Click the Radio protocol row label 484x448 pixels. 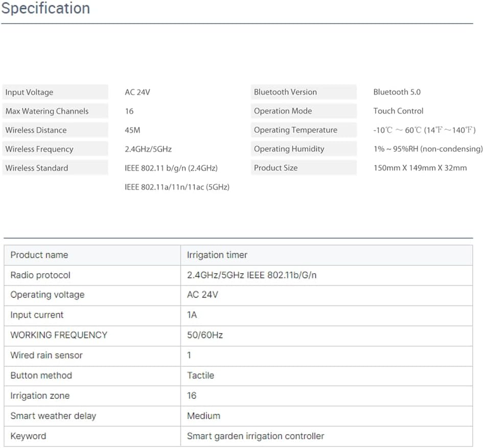pos(40,275)
